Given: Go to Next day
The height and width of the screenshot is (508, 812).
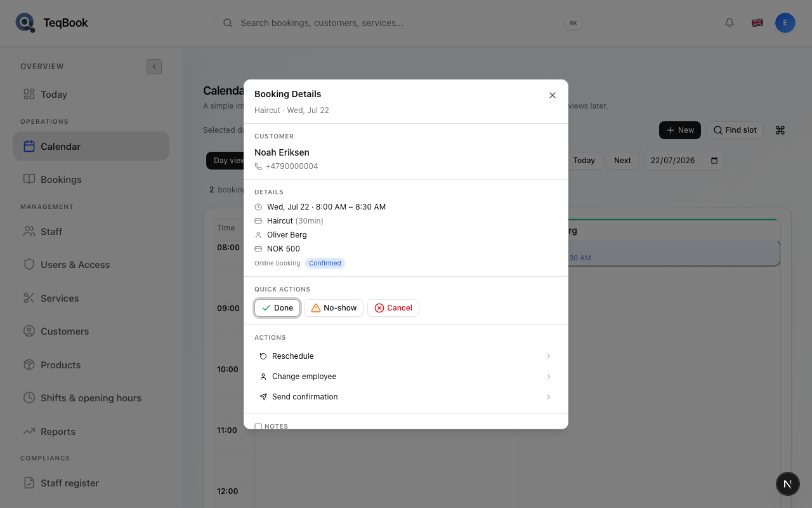Looking at the screenshot, I should pyautogui.click(x=622, y=161).
